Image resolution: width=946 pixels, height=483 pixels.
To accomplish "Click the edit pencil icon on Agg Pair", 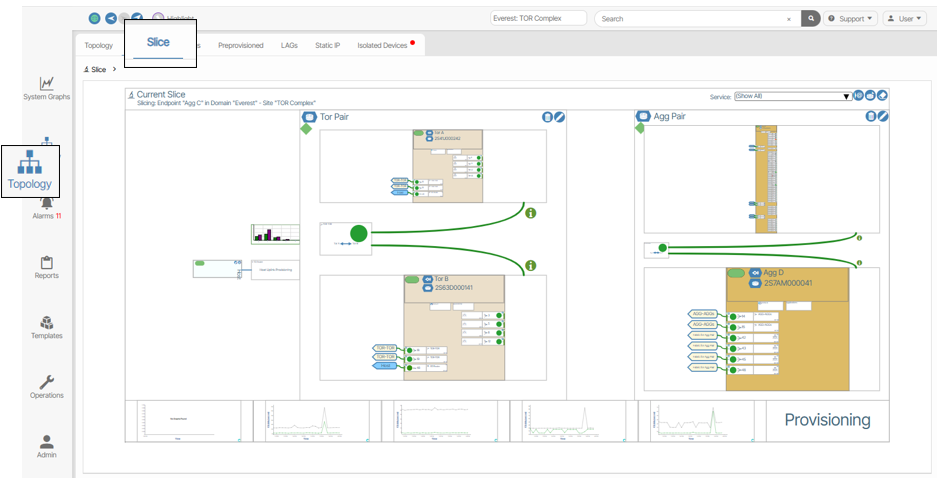I will [x=882, y=117].
